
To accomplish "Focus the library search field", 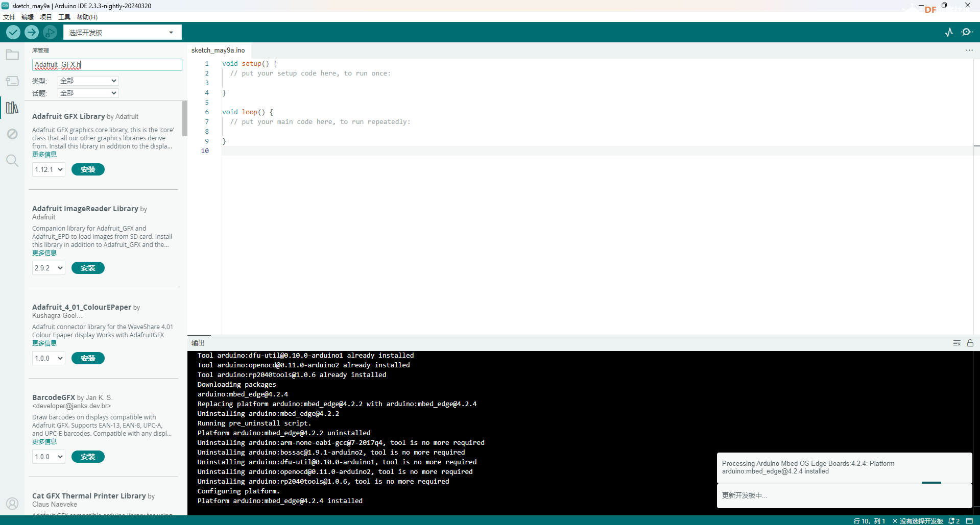I will point(107,65).
